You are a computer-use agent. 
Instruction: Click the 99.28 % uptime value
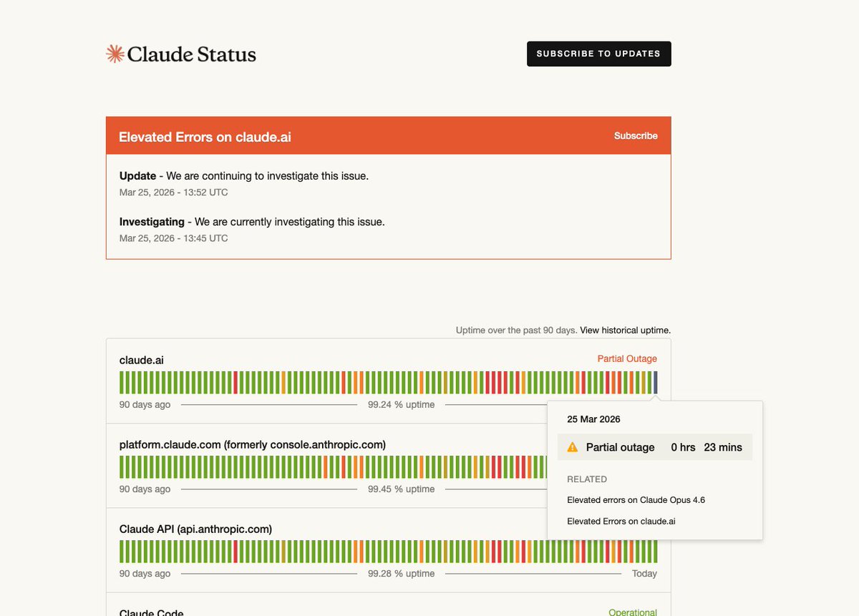[x=401, y=574]
